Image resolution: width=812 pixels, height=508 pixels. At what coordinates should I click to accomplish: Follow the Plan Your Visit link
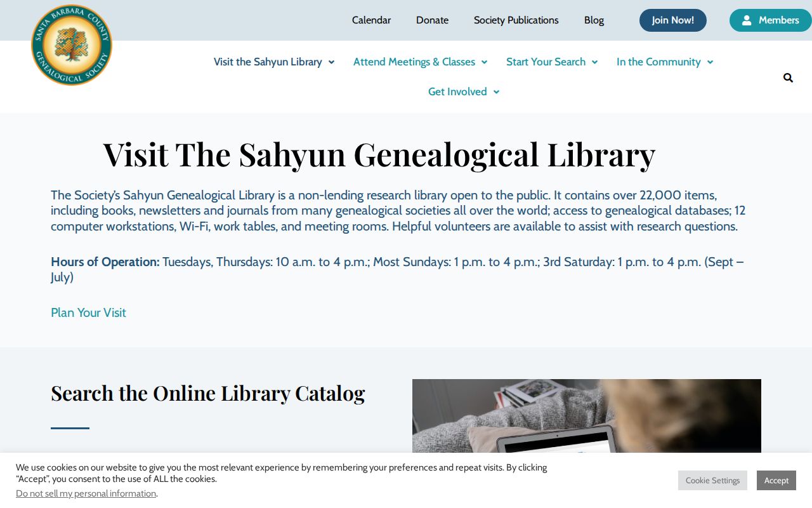(88, 312)
